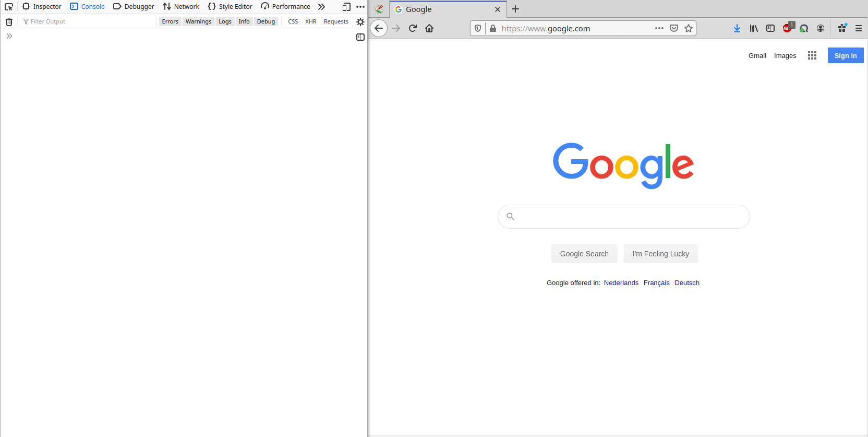The height and width of the screenshot is (437, 868).
Task: Click the browser reload button
Action: pos(413,28)
